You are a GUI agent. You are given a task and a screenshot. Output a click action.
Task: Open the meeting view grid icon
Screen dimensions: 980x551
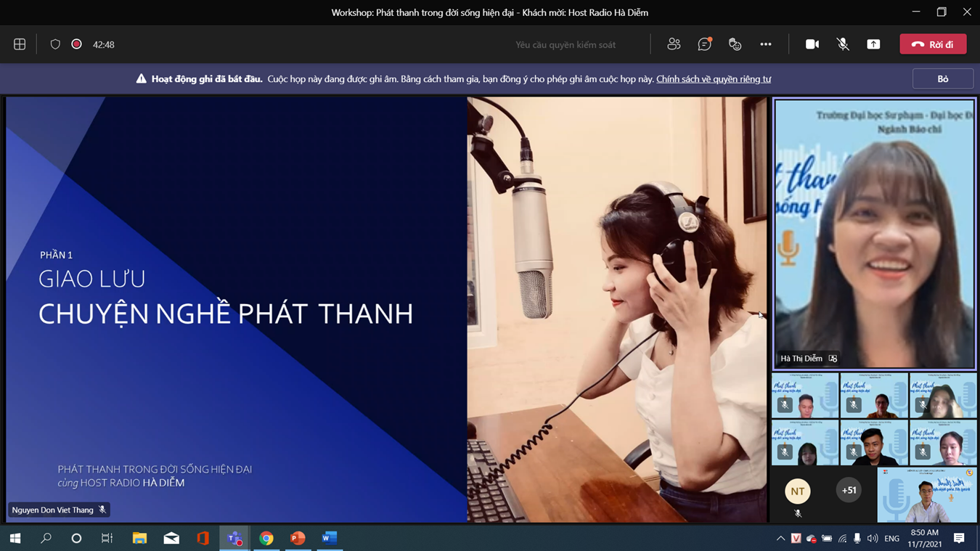pyautogui.click(x=20, y=44)
